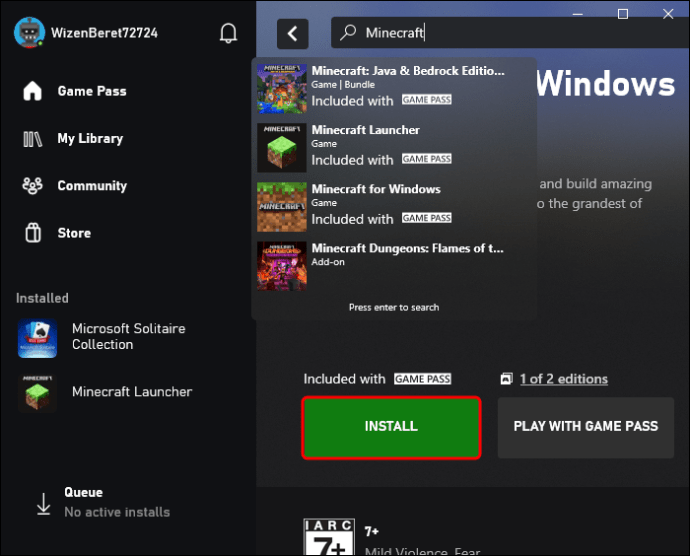Image resolution: width=690 pixels, height=556 pixels.
Task: Open the Queue section label
Action: 83,492
